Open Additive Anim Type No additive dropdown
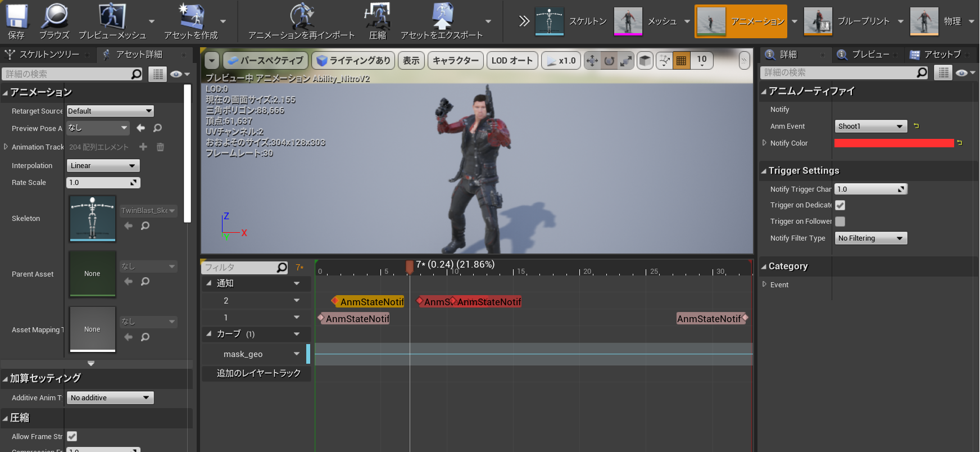Image resolution: width=980 pixels, height=452 pixels. 110,397
